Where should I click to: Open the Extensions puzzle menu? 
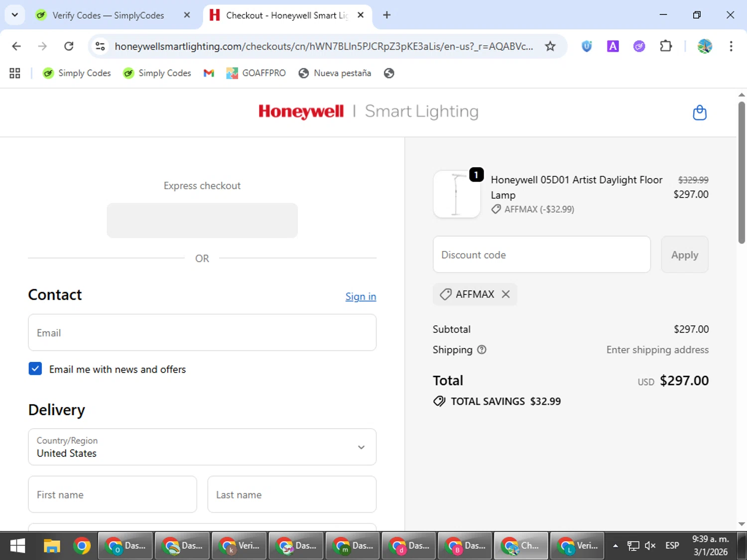coord(666,46)
